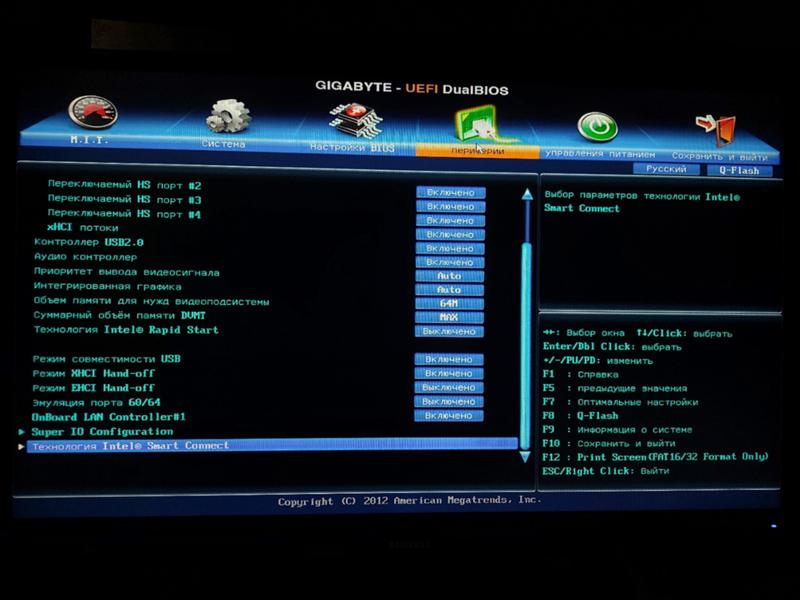This screenshot has height=600, width=800.
Task: Disable the Контроллер USB2.0 setting value
Action: (x=450, y=248)
